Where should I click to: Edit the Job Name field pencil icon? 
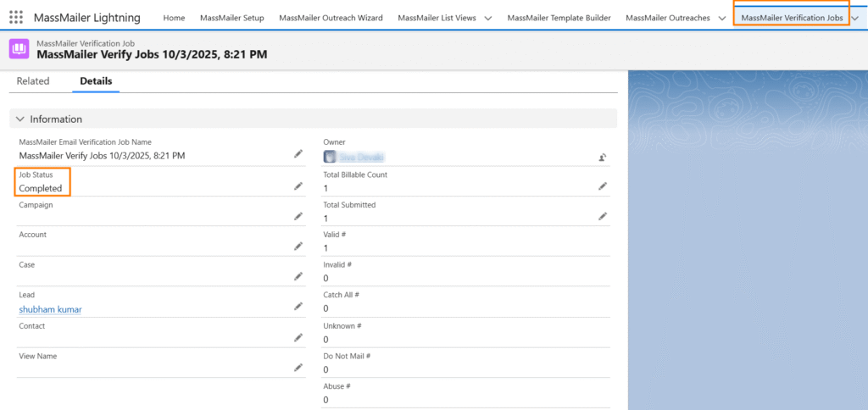298,154
